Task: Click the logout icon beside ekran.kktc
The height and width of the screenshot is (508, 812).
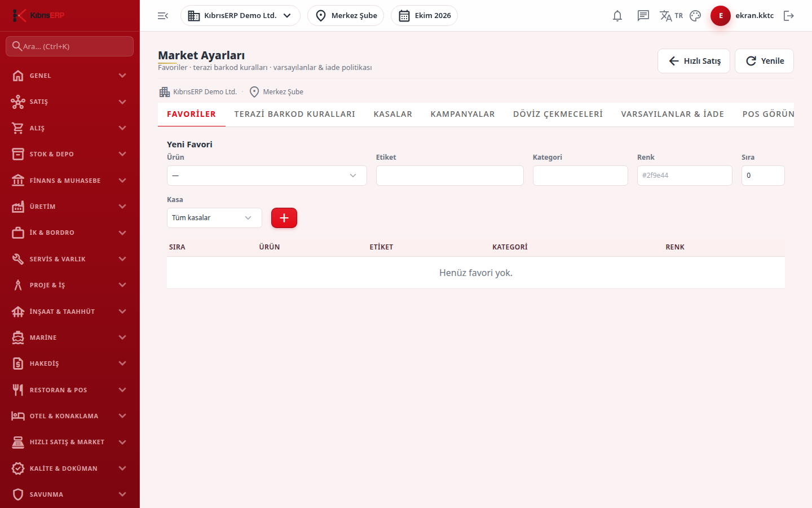Action: [789, 16]
